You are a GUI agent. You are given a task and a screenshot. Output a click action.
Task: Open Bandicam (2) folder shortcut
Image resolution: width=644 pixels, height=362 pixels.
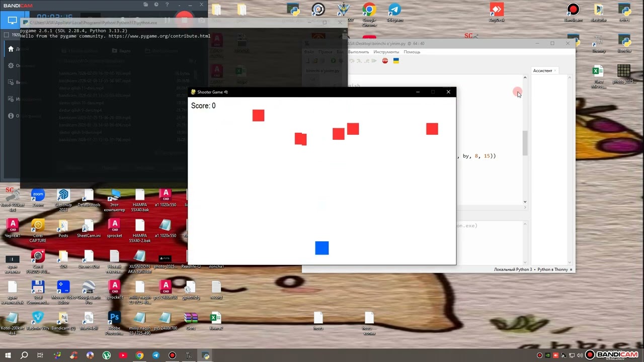click(63, 321)
